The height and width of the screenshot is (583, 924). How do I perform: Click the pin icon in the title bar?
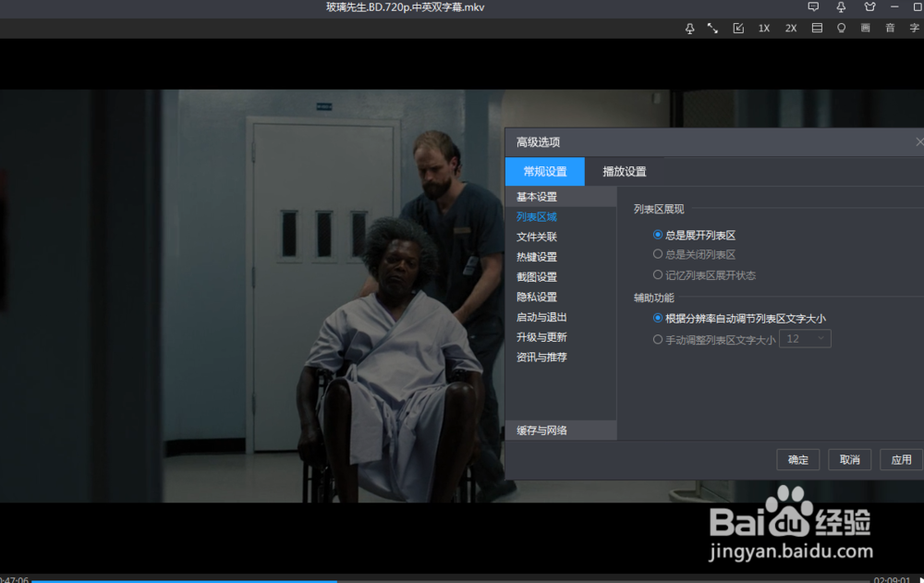(841, 6)
